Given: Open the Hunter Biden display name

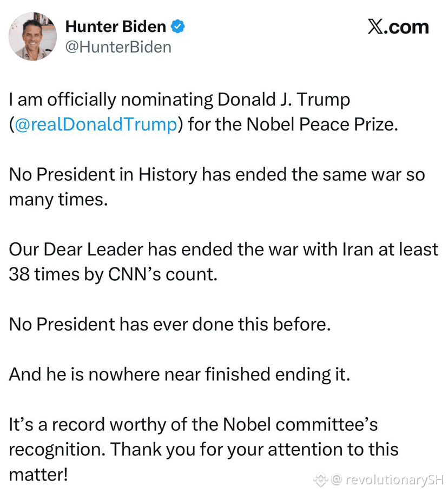Looking at the screenshot, I should point(116,27).
